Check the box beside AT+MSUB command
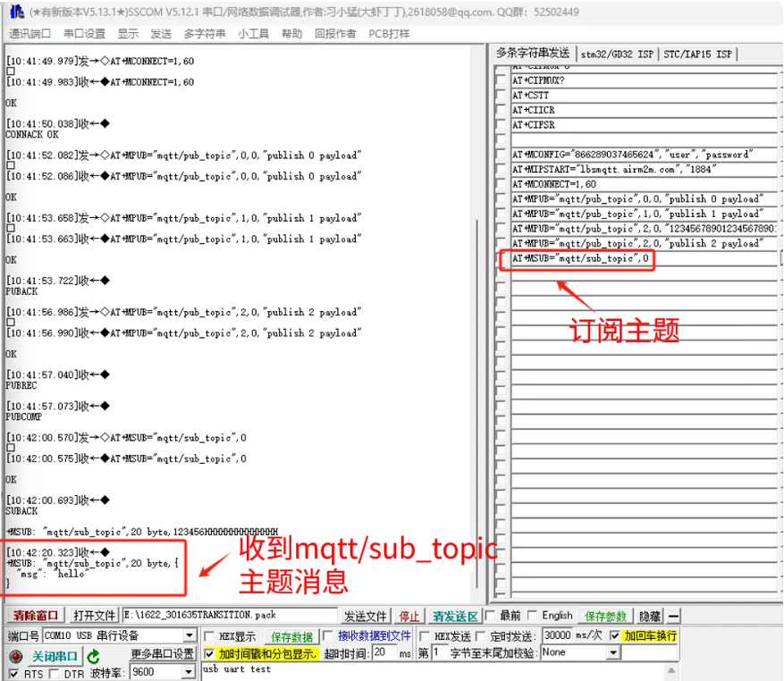This screenshot has width=784, height=681. [x=502, y=258]
